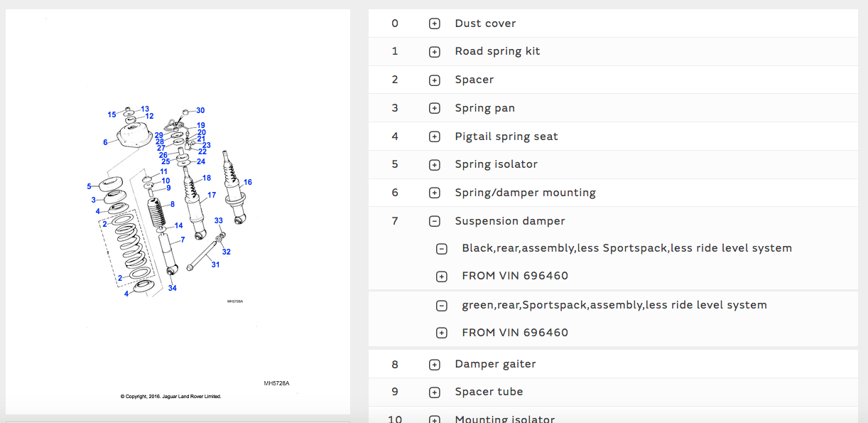Expand the Dust cover row

tap(435, 23)
